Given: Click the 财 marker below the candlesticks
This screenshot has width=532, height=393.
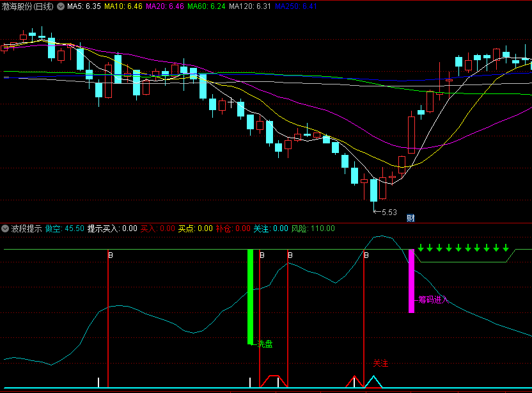Looking at the screenshot, I should (x=411, y=218).
